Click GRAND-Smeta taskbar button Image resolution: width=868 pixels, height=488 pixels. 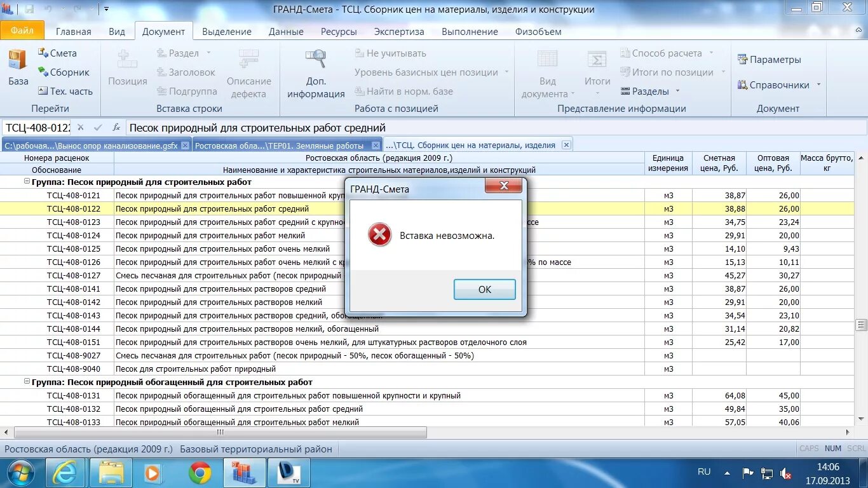[244, 473]
